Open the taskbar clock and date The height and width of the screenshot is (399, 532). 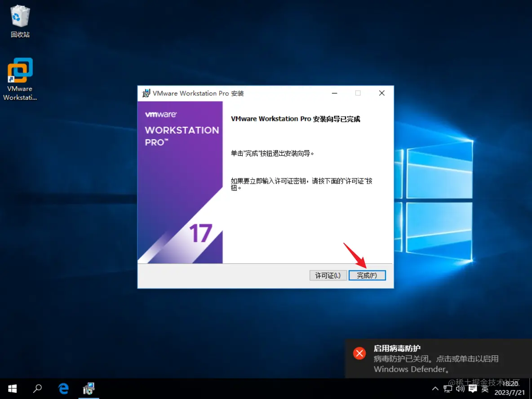pyautogui.click(x=510, y=388)
